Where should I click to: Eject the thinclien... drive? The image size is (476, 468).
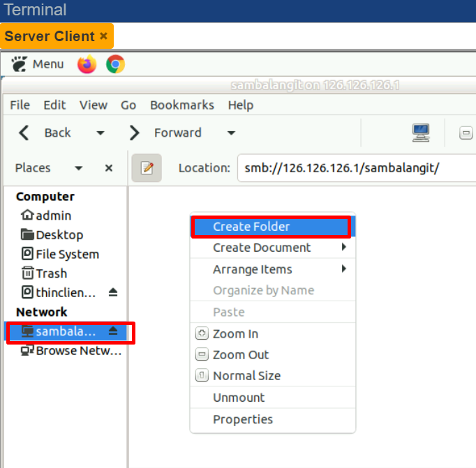click(x=113, y=292)
